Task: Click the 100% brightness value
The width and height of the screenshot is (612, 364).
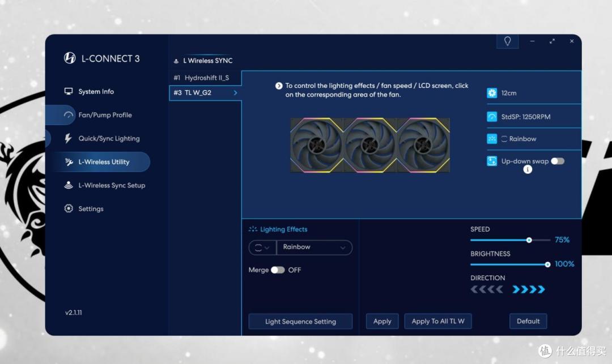Action: (564, 264)
